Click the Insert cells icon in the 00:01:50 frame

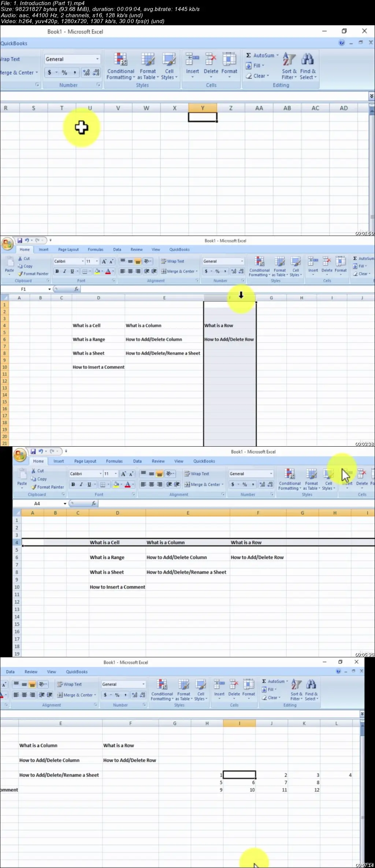pyautogui.click(x=192, y=59)
